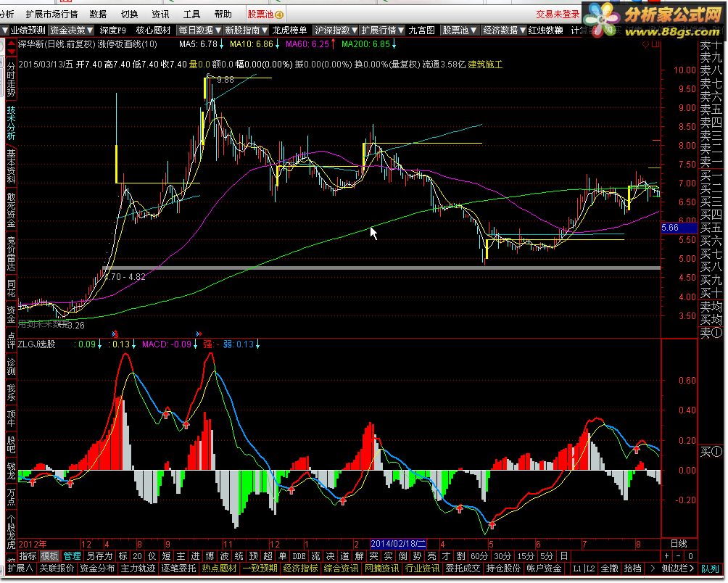Switch chart period to 30分
The image size is (728, 583).
(x=502, y=556)
